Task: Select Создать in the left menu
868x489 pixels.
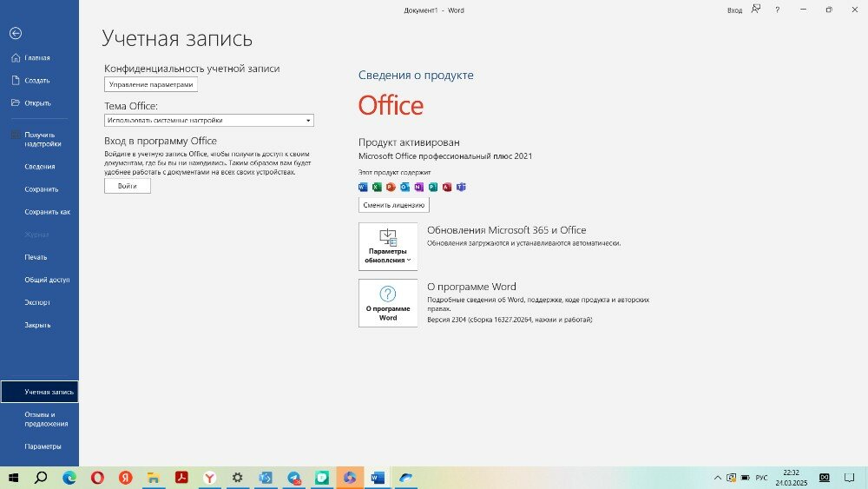Action: (39, 80)
